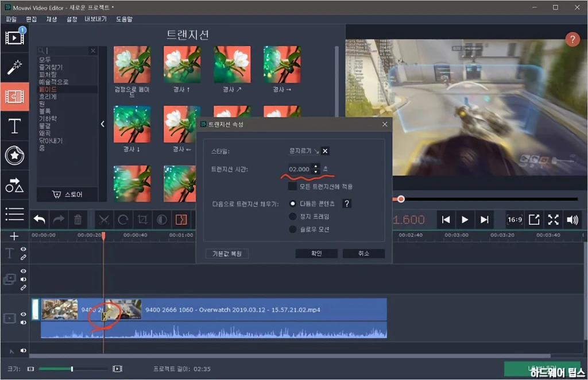
Task: Open the 설정 menu
Action: point(72,19)
